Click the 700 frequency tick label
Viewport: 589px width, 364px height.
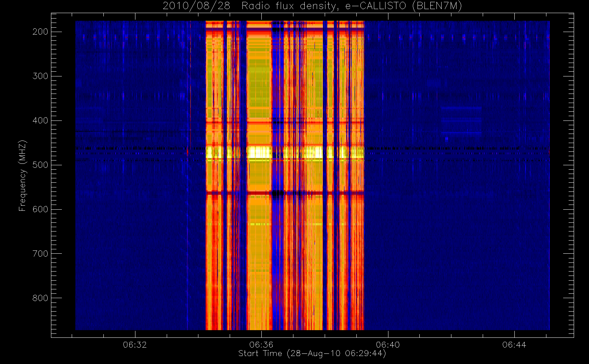[x=40, y=254]
